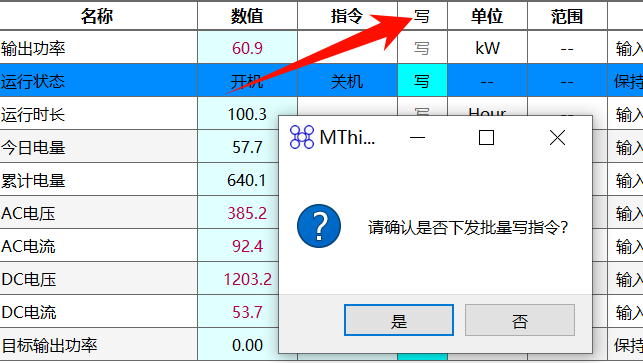Click the dialog message 请确认是否下发批量写指令

pyautogui.click(x=467, y=227)
